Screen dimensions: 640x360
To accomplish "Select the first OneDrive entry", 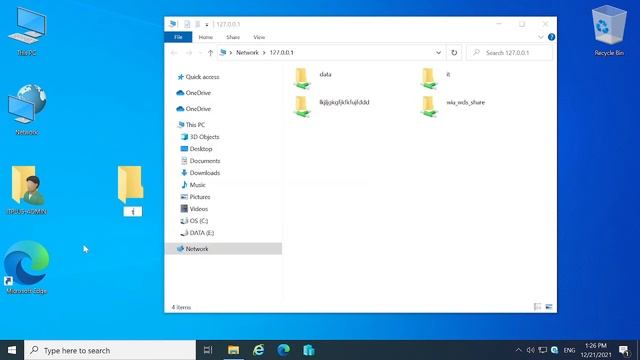I will pyautogui.click(x=194, y=93).
